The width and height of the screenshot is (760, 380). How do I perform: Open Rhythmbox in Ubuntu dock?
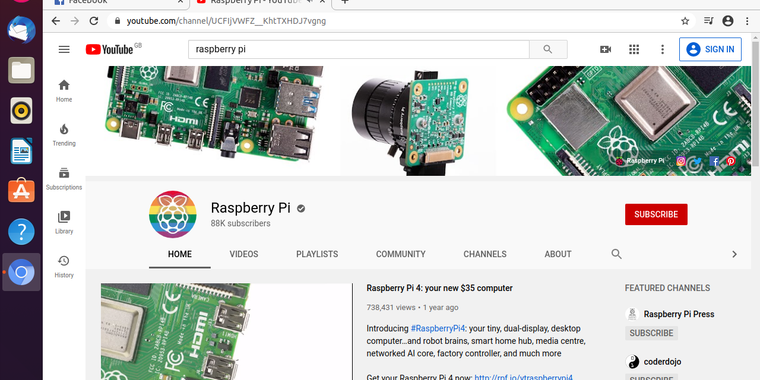[x=21, y=111]
